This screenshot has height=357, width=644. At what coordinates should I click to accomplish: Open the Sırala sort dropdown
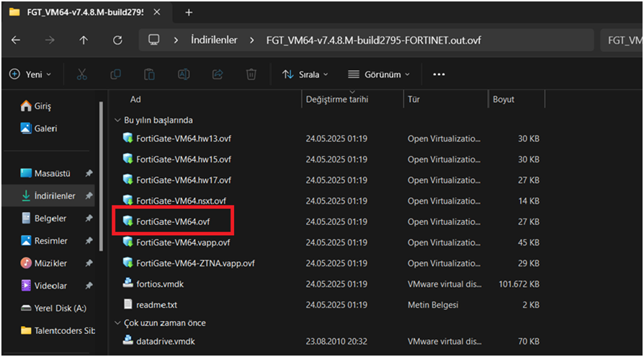point(305,74)
